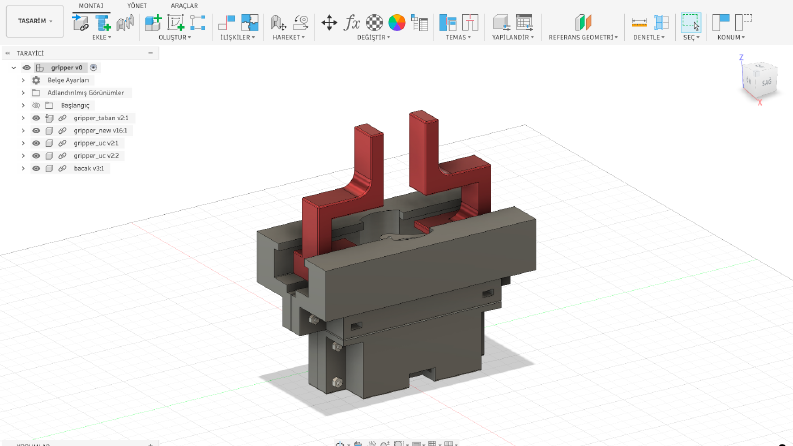Select the Create Sketch icon
Viewport: 793px width, 446px height.
click(175, 23)
